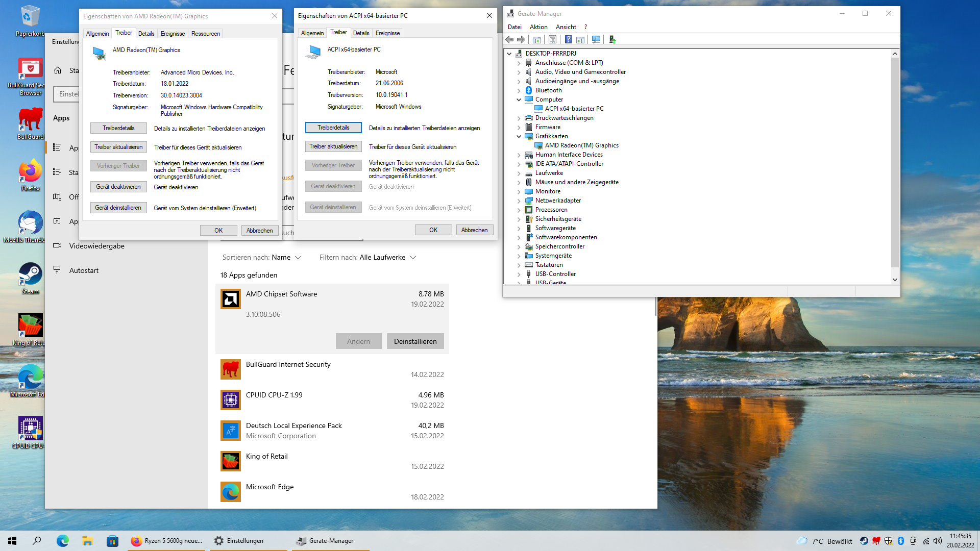Open Microsoft Store from the taskbar
The width and height of the screenshot is (980, 551).
(112, 541)
